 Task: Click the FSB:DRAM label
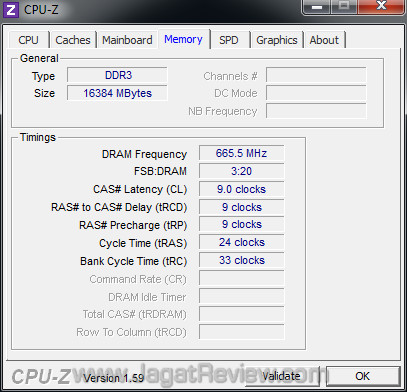tap(160, 171)
